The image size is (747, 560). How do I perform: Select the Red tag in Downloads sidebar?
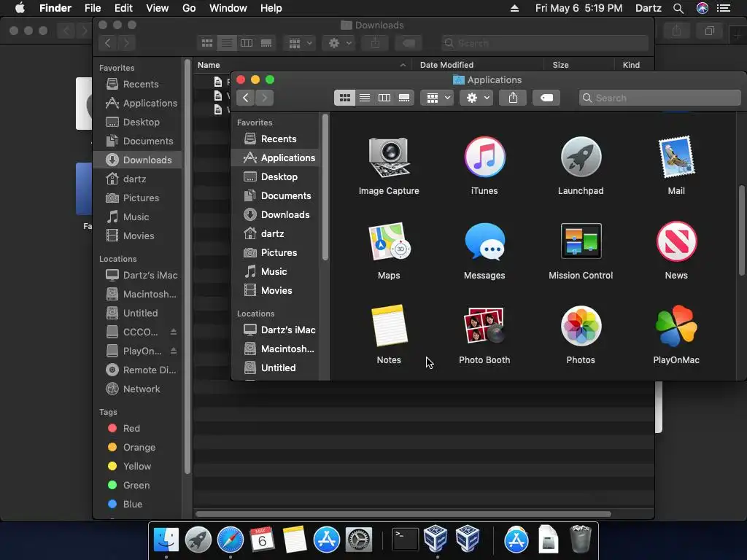[x=138, y=428]
